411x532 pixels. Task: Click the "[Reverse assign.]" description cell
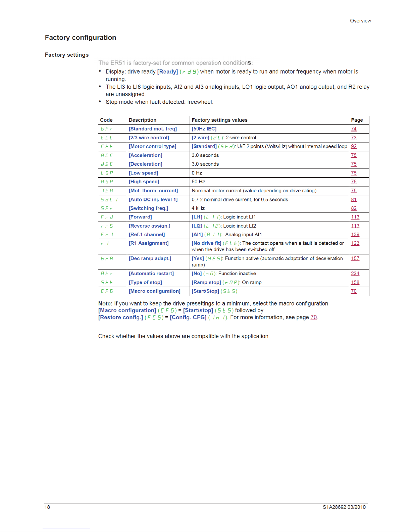(150, 226)
